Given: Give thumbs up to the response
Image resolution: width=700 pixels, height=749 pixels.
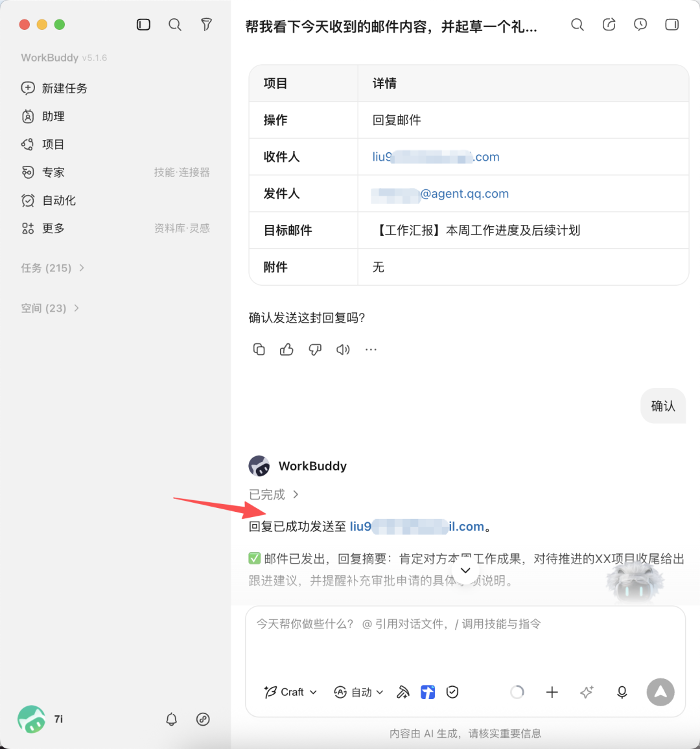Looking at the screenshot, I should (286, 350).
